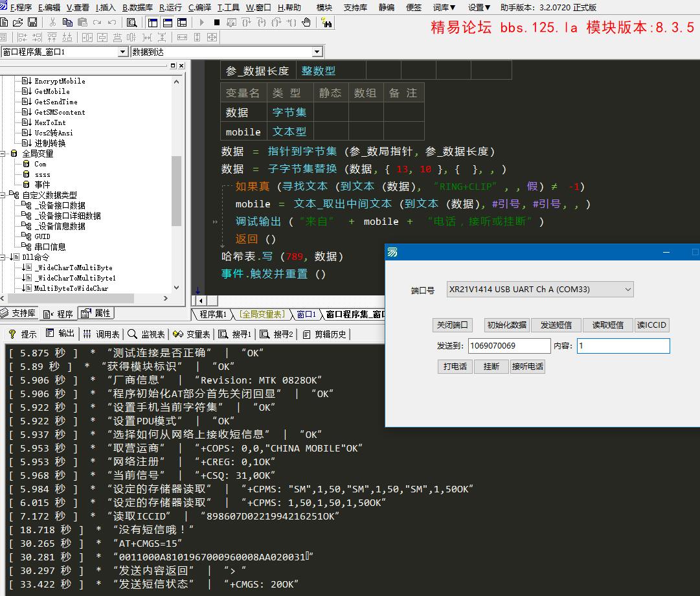The height and width of the screenshot is (596, 700).
Task: Click the 读ICCID button
Action: (652, 325)
